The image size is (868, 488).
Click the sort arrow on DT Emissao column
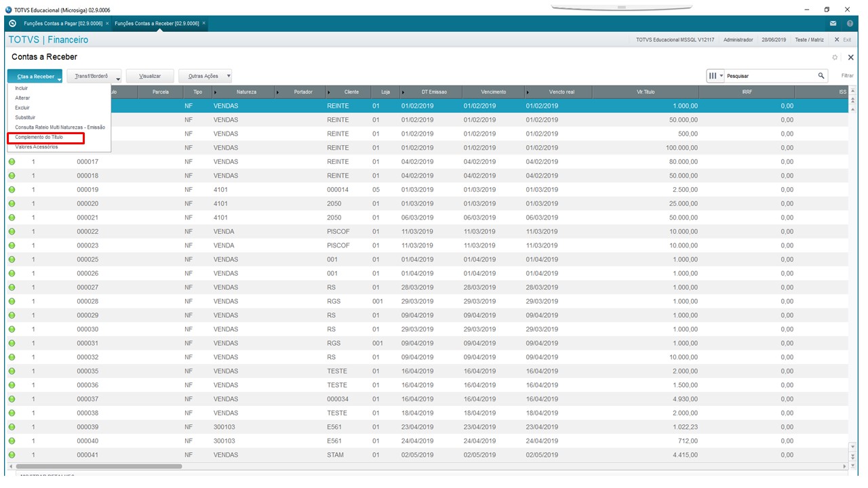(404, 91)
